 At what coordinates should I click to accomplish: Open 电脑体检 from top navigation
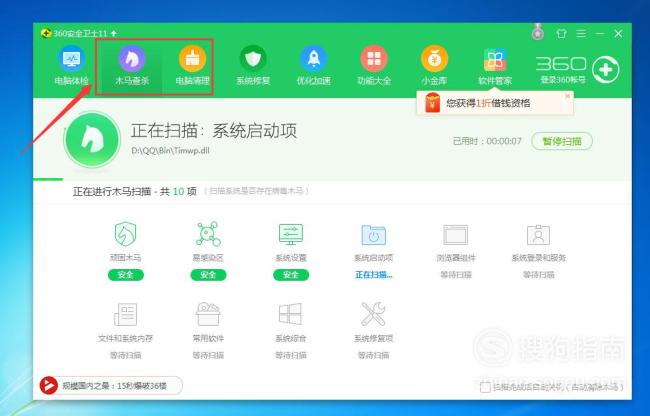pos(71,66)
